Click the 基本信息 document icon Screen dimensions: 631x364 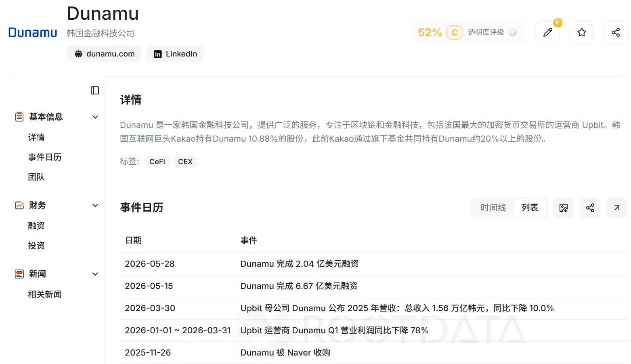tap(19, 117)
